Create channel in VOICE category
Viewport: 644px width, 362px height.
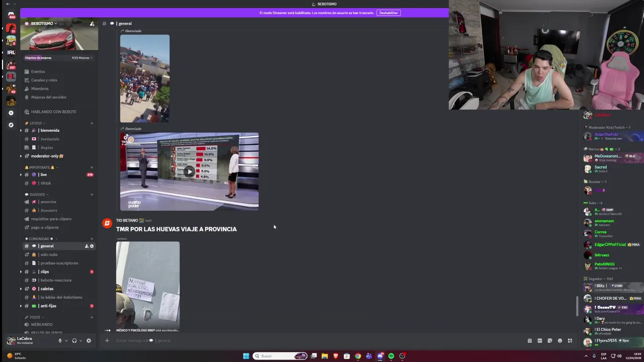92,317
